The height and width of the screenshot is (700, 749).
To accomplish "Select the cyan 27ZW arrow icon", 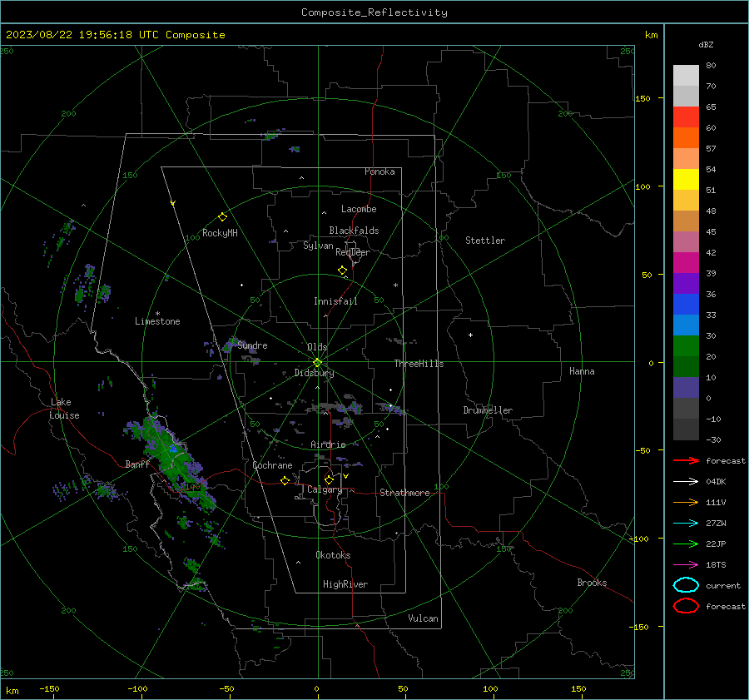I will coord(686,524).
